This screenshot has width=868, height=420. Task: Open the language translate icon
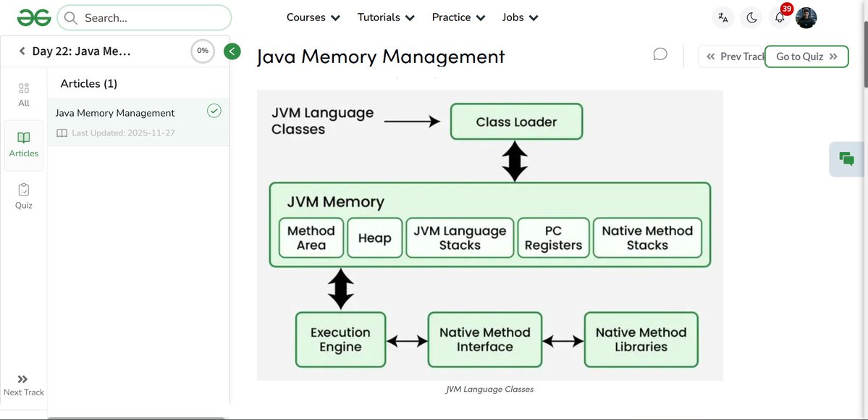point(722,17)
